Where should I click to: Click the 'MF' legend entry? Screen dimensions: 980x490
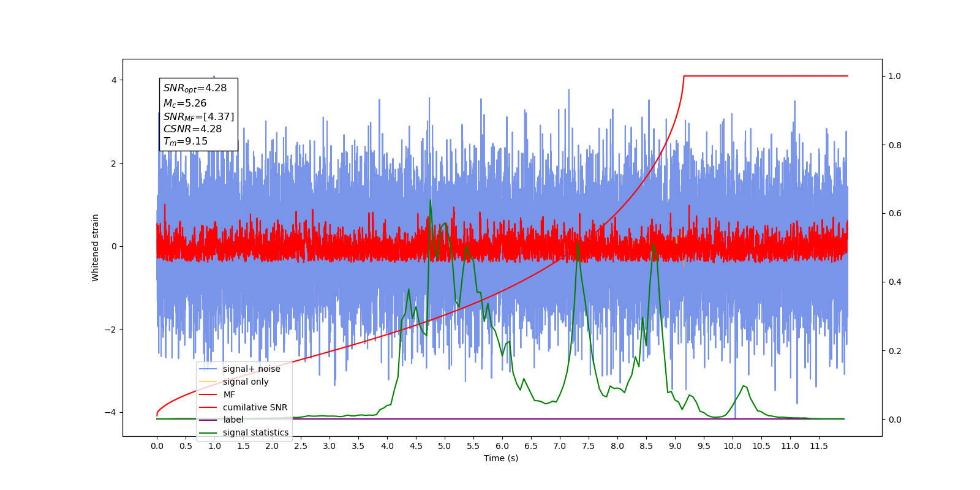click(217, 394)
